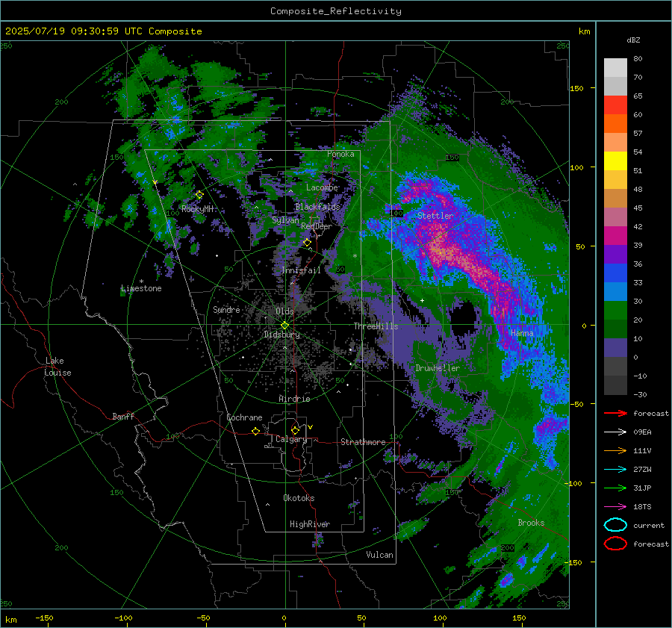Screen dimensions: 672x628
Task: Select the current legend label
Action: [649, 525]
